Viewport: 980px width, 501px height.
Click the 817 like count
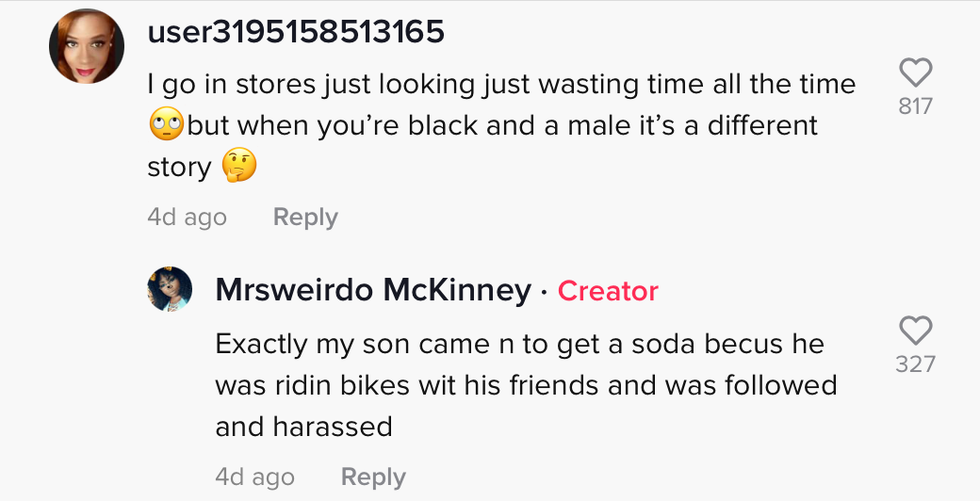(x=916, y=106)
